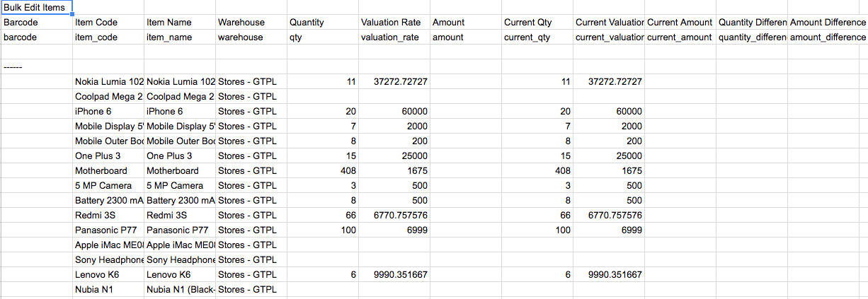Select the dashed separator cell in Barcode column
868x299 pixels.
(36, 67)
